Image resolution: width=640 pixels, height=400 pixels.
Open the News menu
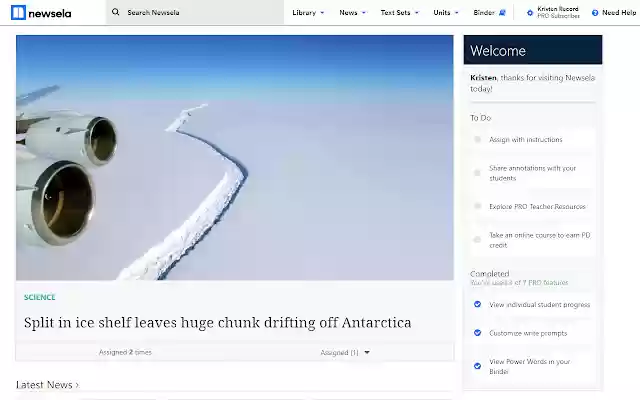(x=348, y=13)
